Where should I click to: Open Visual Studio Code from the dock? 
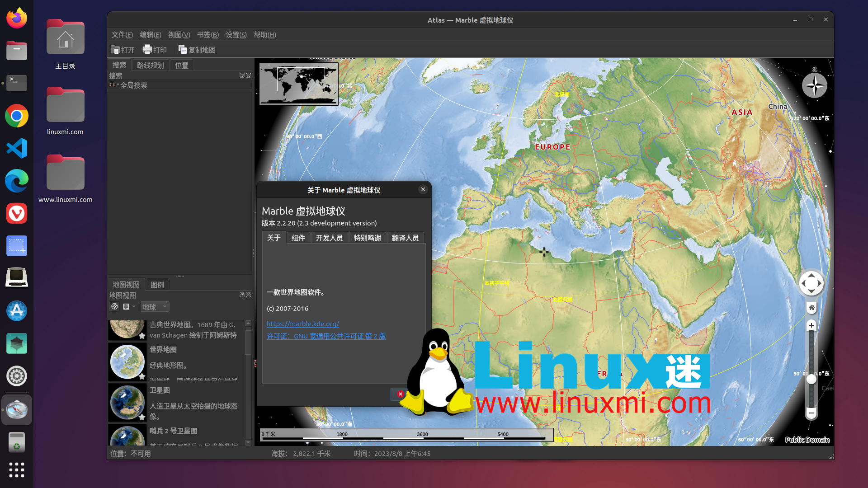click(17, 148)
